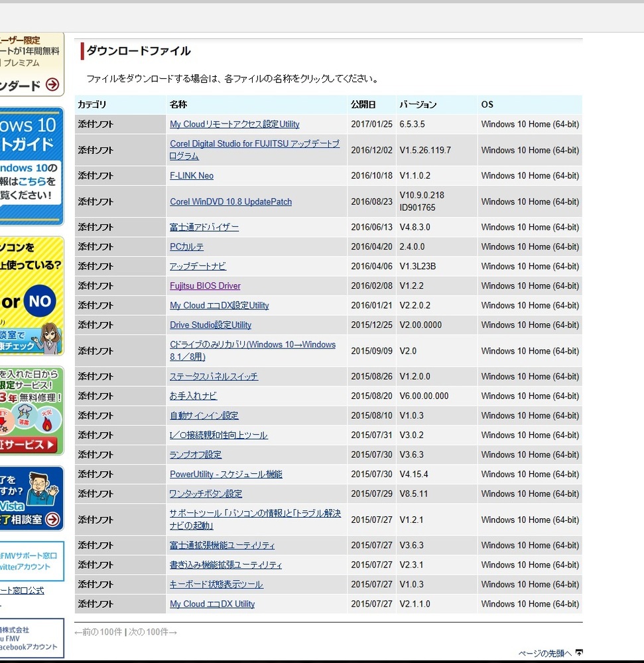The width and height of the screenshot is (644, 663).
Task: Click My Cloud エコDX設定Utility link
Action: pyautogui.click(x=220, y=305)
